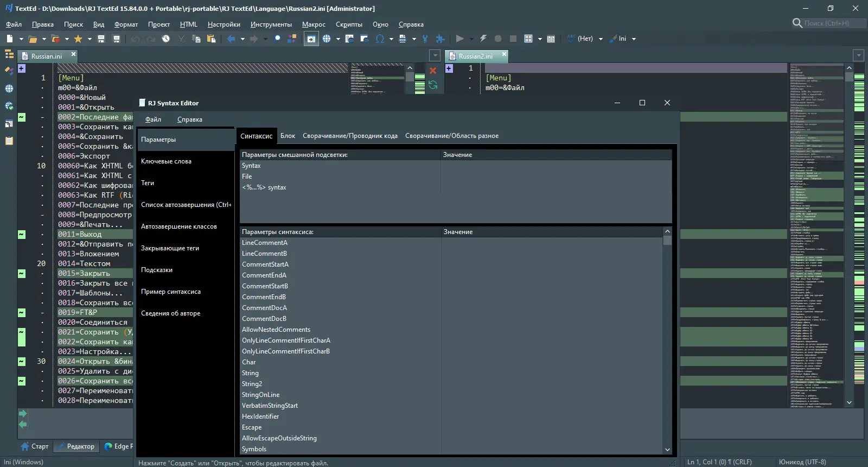Image resolution: width=868 pixels, height=467 pixels.
Task: Toggle the highlighted side panel toolbar button
Action: coord(311,39)
